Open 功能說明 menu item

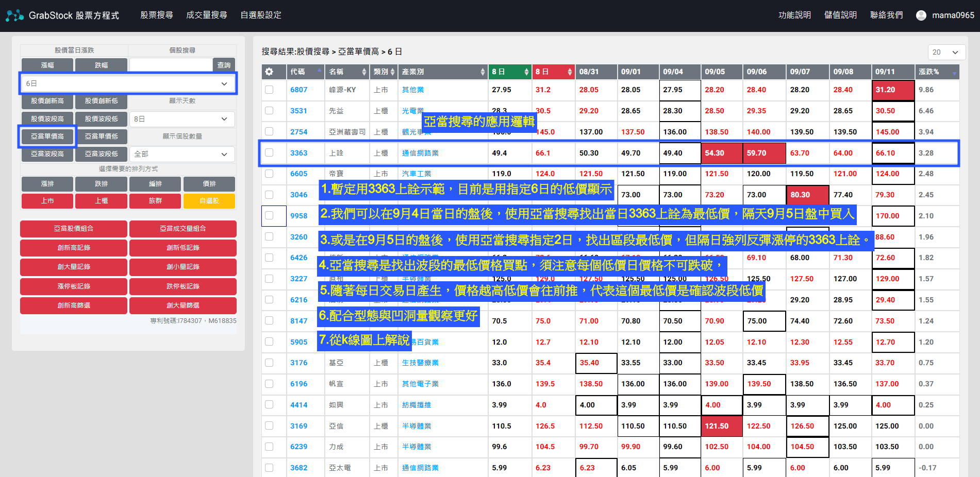pyautogui.click(x=794, y=15)
